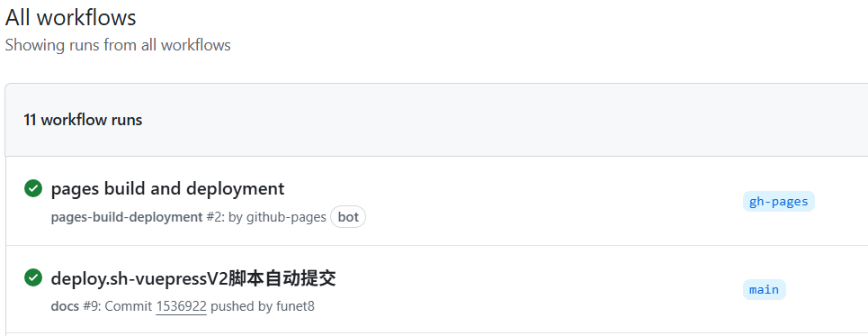The width and height of the screenshot is (868, 336).
Task: Click the green check icon beside deploy.sh-vuepressV2 run
Action: tap(33, 277)
